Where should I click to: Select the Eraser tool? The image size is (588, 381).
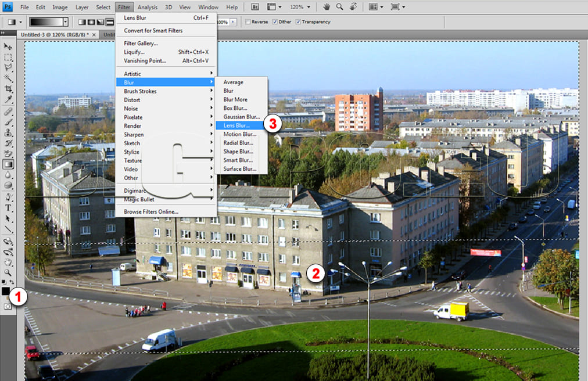click(x=8, y=154)
